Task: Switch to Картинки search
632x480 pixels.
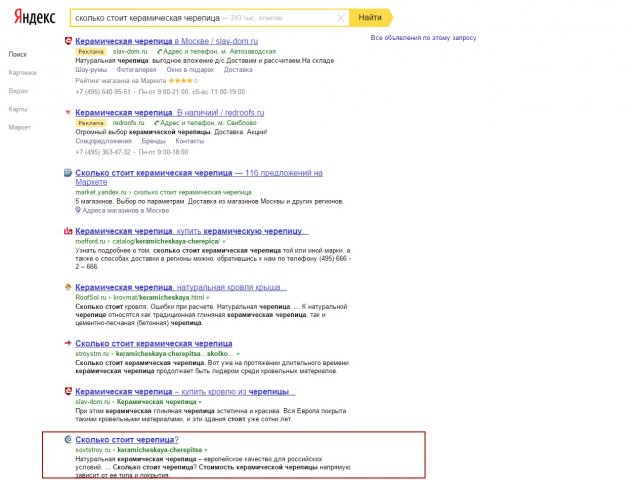Action: (x=23, y=73)
